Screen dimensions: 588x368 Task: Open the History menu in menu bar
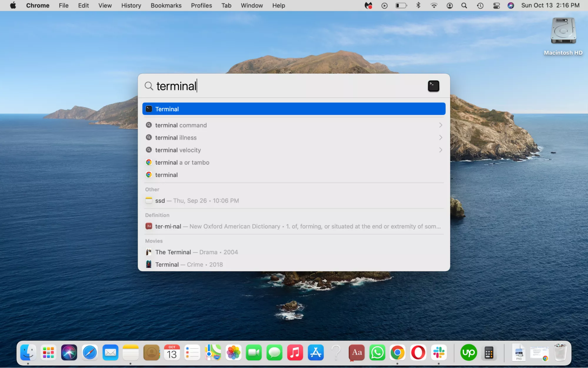[x=131, y=6]
